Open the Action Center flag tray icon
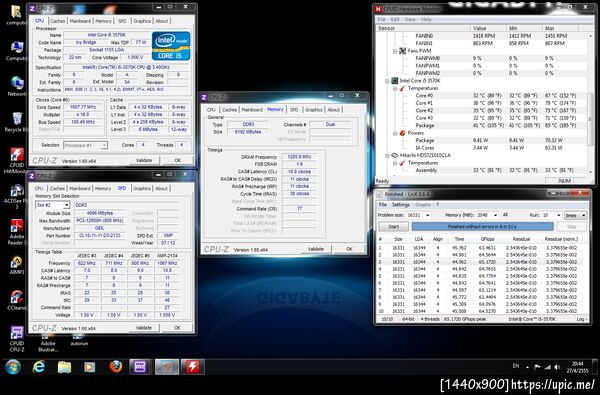 tap(537, 367)
